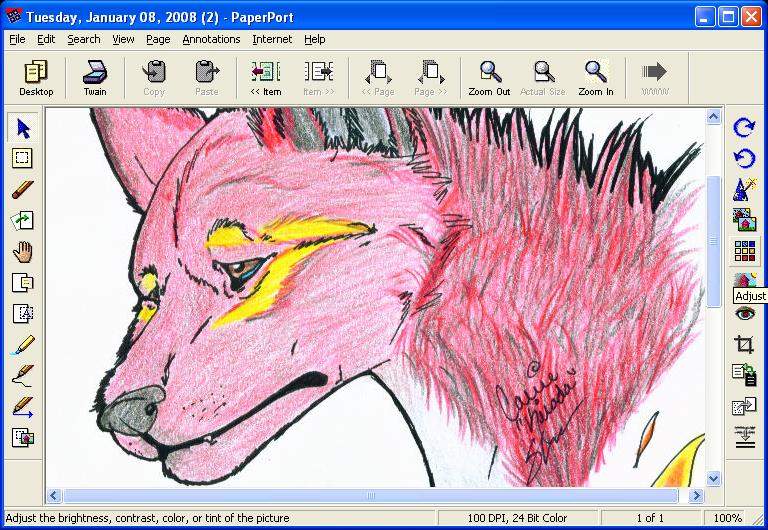The image size is (768, 530).
Task: Click the PaperPort title bar app icon
Action: pos(13,16)
